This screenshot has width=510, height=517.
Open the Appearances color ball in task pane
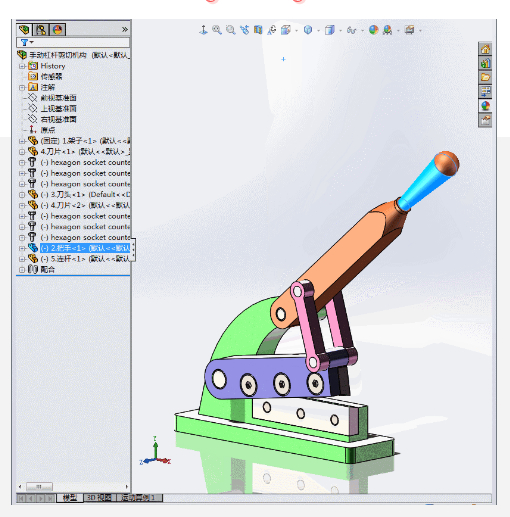pyautogui.click(x=485, y=106)
